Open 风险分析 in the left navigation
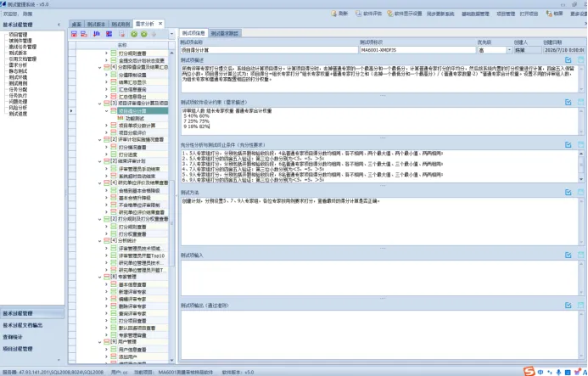The width and height of the screenshot is (588, 376). [x=18, y=107]
